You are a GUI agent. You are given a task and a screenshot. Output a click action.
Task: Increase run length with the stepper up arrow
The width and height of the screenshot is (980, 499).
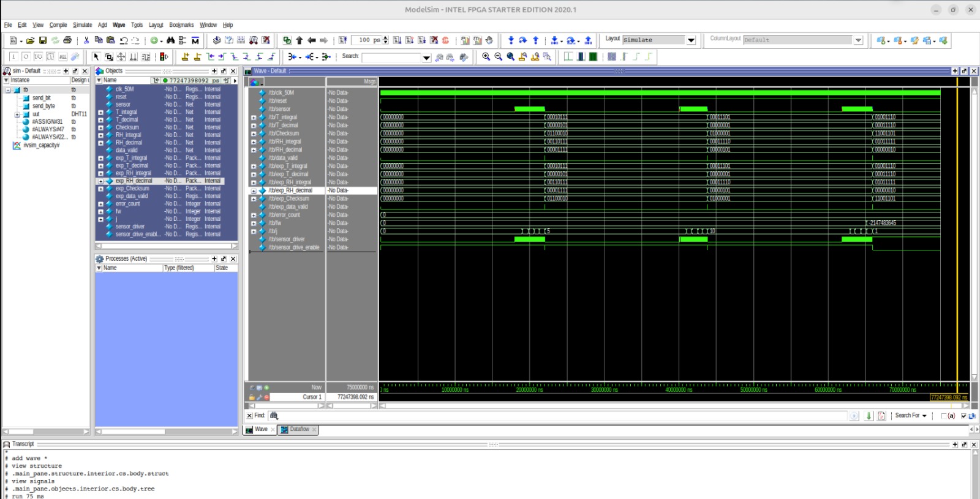pos(385,38)
